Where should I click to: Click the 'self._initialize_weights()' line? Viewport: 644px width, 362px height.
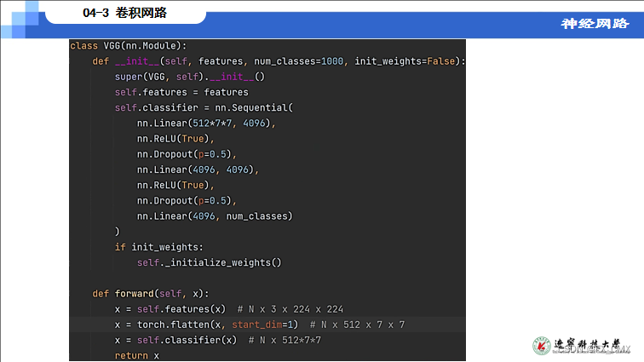coord(210,262)
